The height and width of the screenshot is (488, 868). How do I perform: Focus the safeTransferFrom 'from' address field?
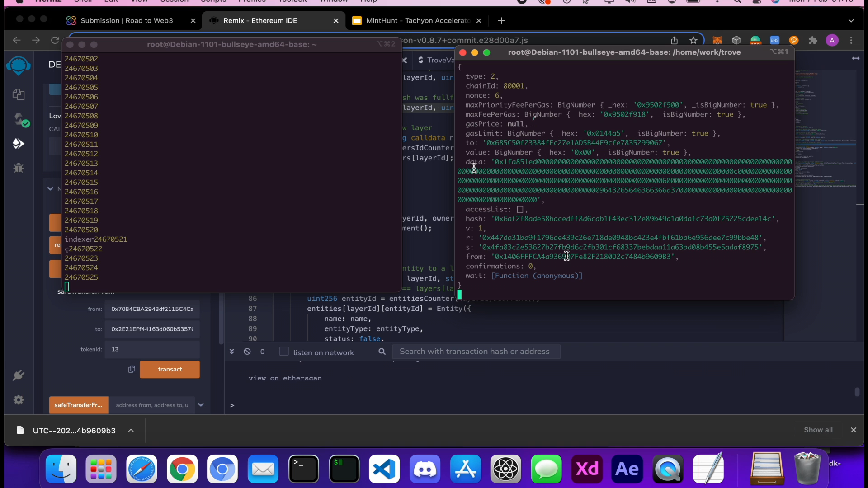pyautogui.click(x=152, y=309)
